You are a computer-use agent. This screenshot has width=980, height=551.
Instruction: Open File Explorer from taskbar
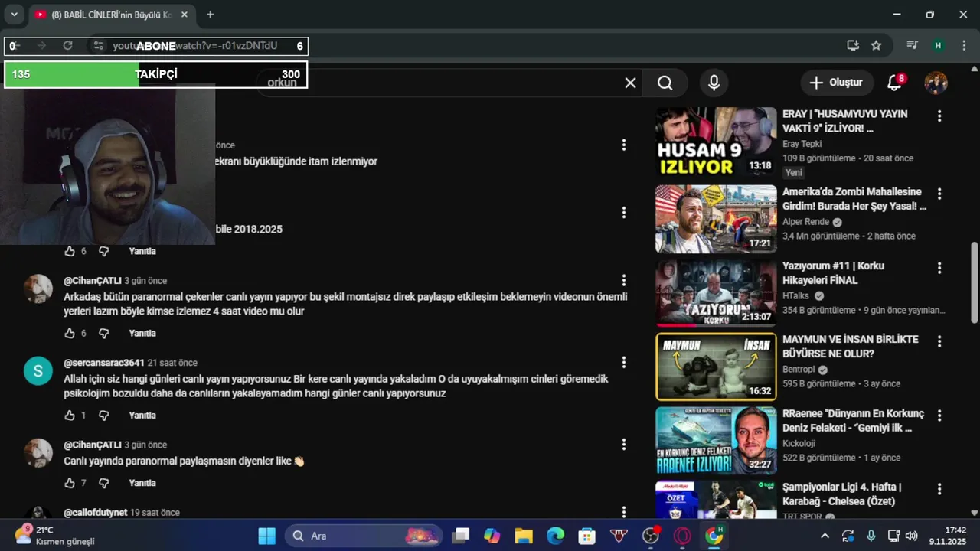(524, 536)
